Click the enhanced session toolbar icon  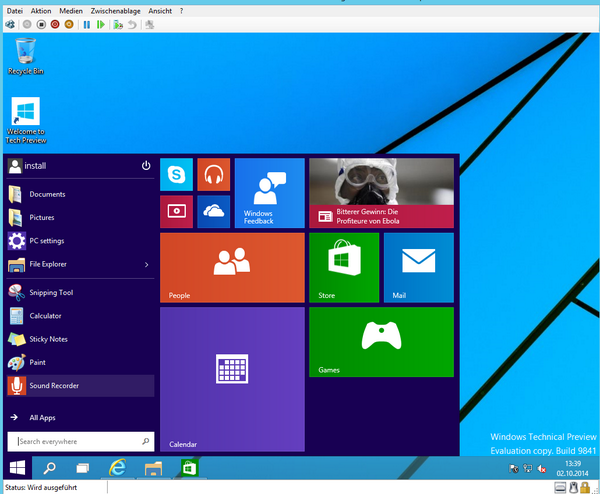click(150, 24)
